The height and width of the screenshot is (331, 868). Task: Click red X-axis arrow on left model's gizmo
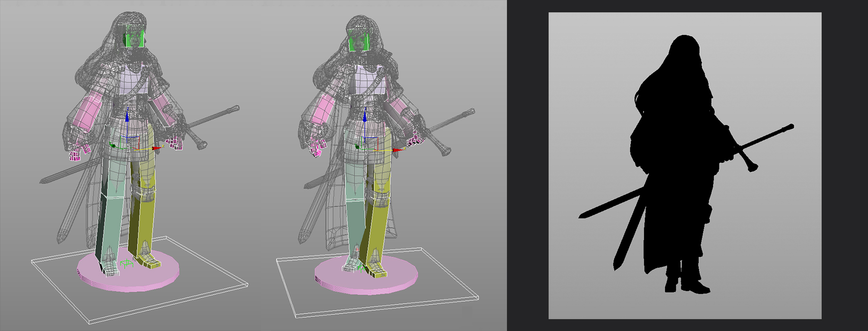pyautogui.click(x=155, y=148)
